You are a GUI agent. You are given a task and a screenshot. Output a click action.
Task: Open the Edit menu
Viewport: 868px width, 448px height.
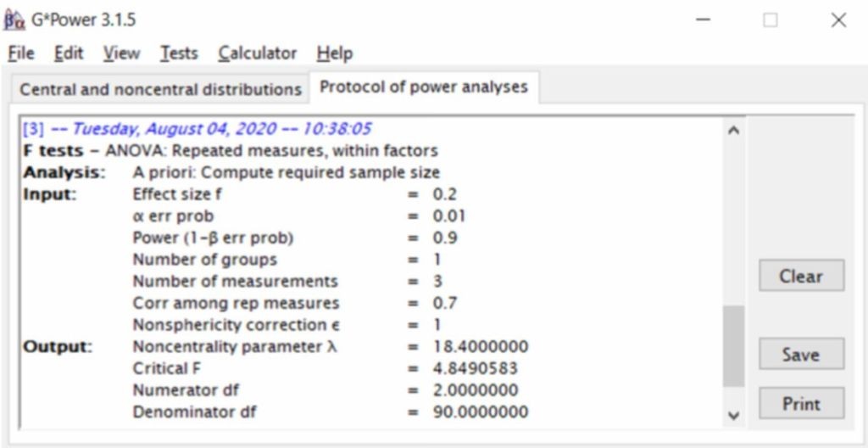pos(69,53)
